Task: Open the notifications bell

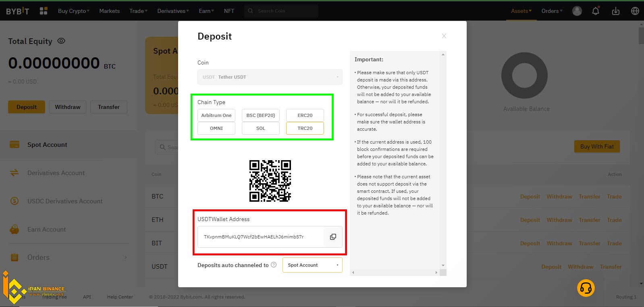Action: [x=596, y=11]
